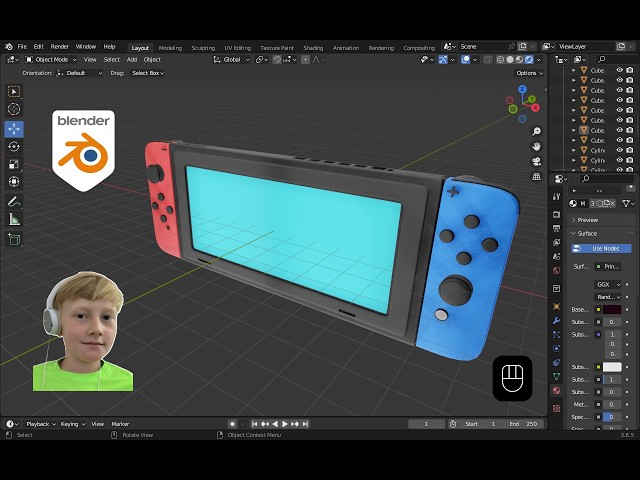Open Orientation Default dropdown
The image size is (640, 480).
click(80, 73)
